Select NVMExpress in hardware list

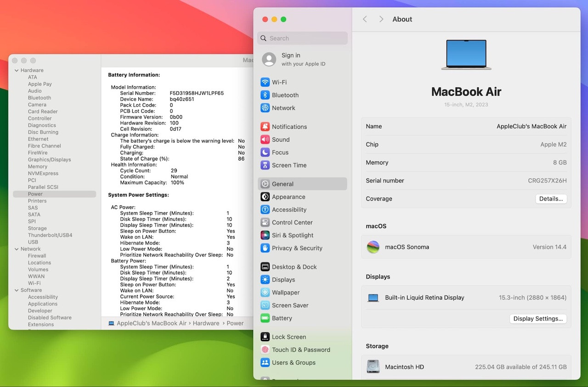(43, 174)
